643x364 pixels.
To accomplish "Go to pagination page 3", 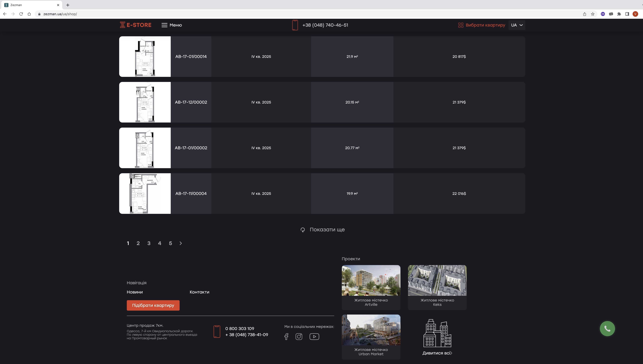I will 149,243.
